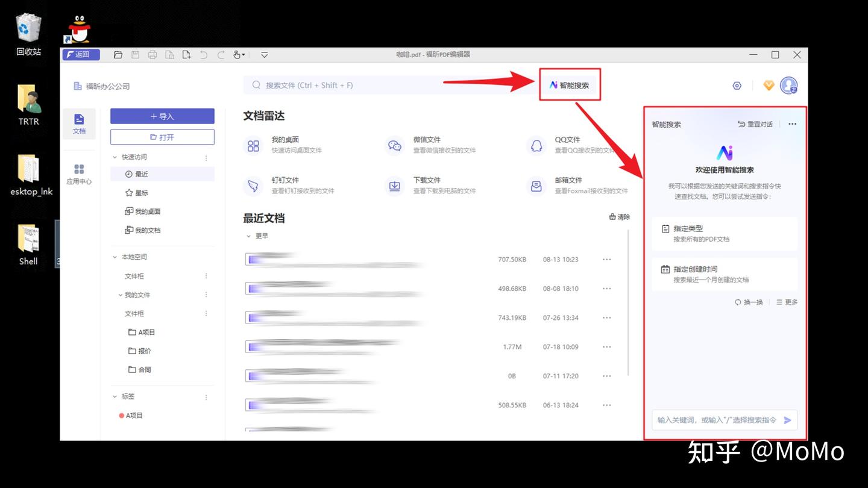Open more options for the 07-26 13:34 document
Screen dimensions: 868x488
[x=606, y=318]
